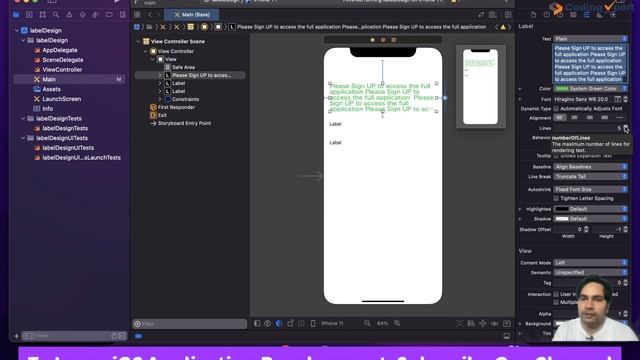Open the Assets catalog
This screenshot has width=640, height=360.
51,89
